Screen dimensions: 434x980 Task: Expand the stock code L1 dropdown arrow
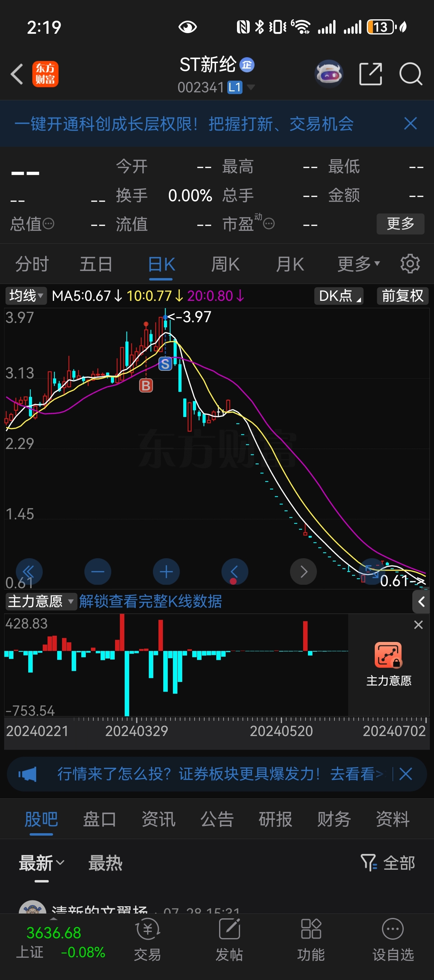click(x=251, y=88)
